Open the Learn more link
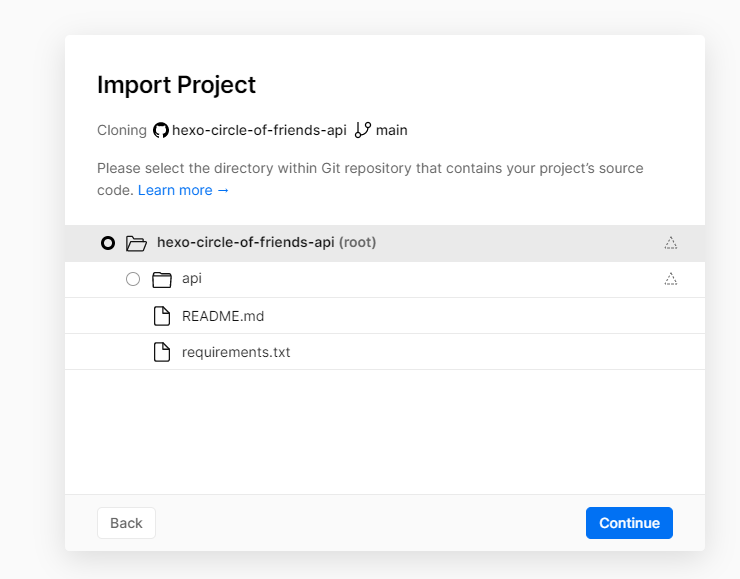 point(183,190)
